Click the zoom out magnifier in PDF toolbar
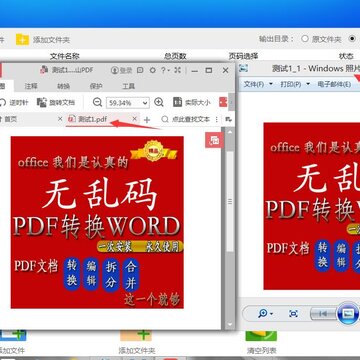 click(97, 103)
